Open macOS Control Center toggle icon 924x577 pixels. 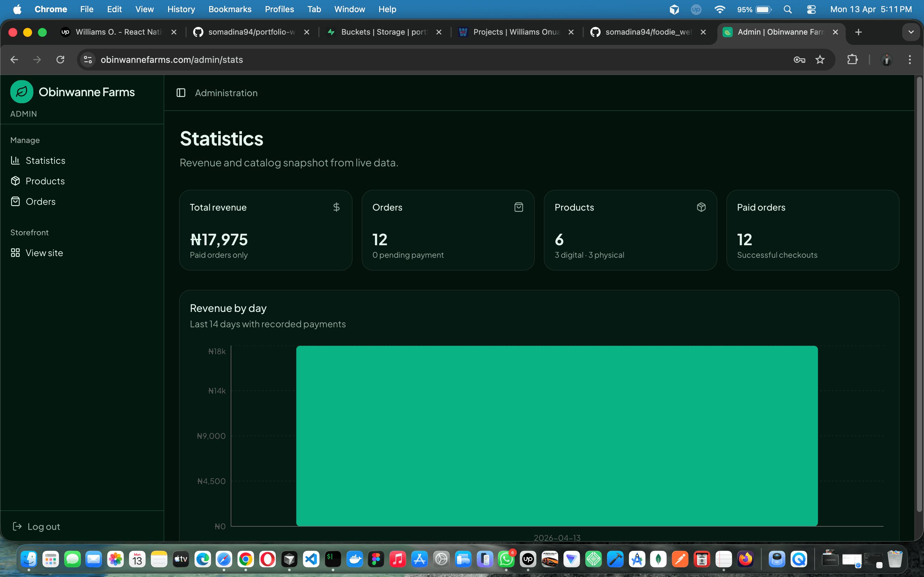point(811,9)
